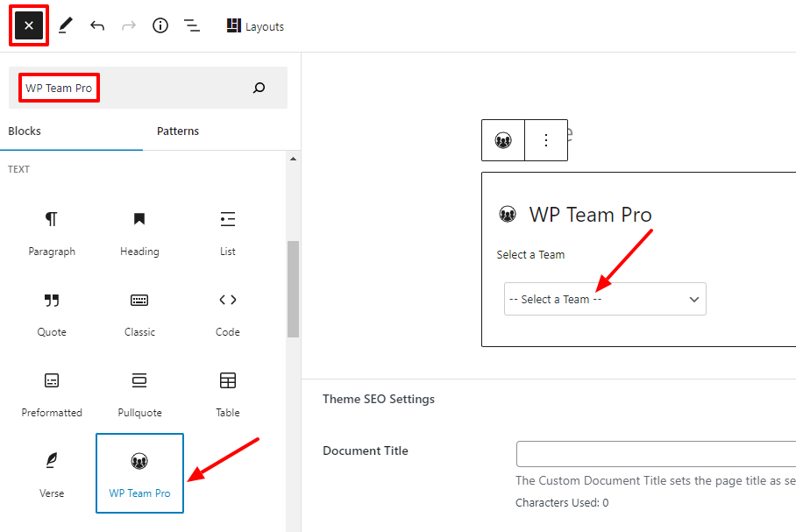Insert a Table block
796x532 pixels.
coord(227,394)
